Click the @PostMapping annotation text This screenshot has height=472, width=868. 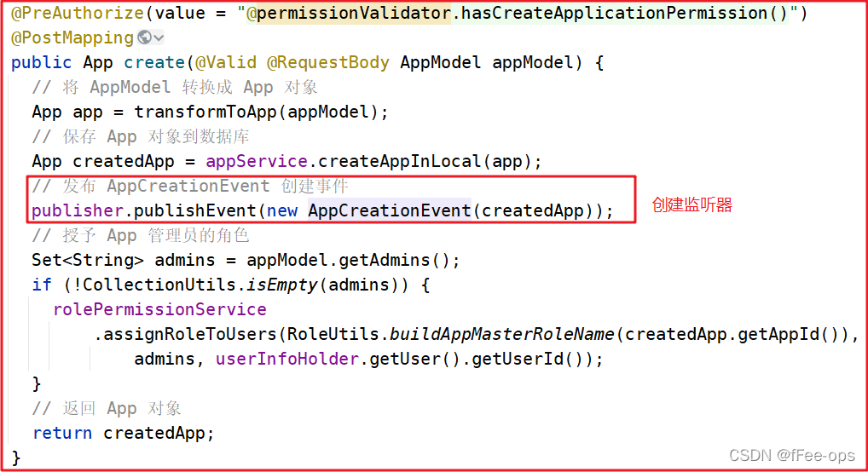pos(72,37)
